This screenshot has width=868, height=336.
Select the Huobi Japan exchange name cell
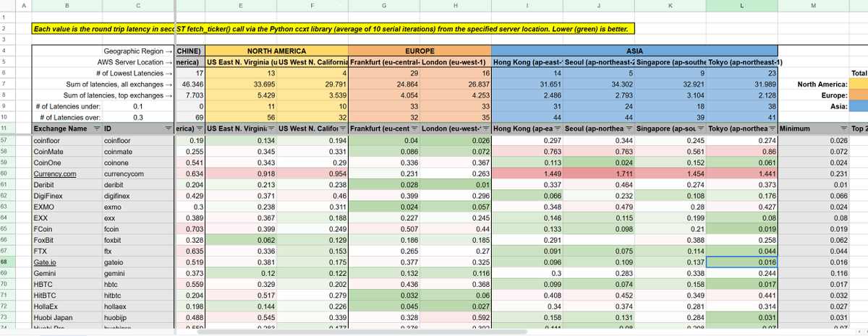tap(67, 317)
